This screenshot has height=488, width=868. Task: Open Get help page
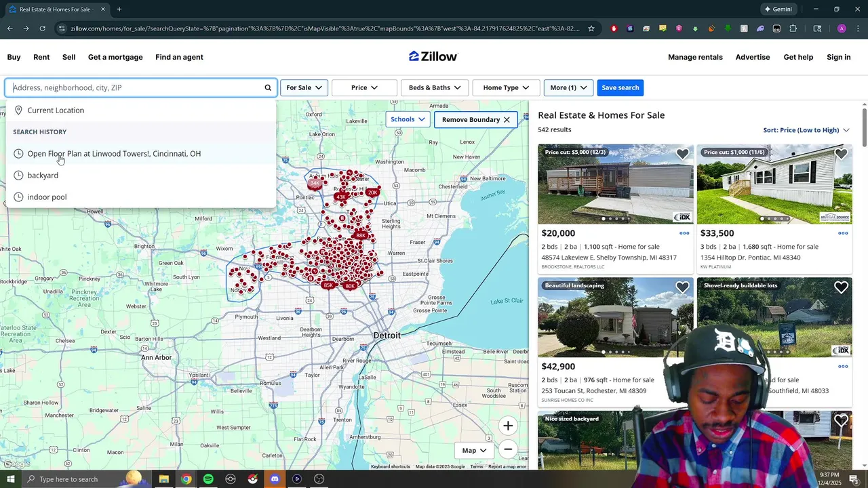pyautogui.click(x=798, y=57)
